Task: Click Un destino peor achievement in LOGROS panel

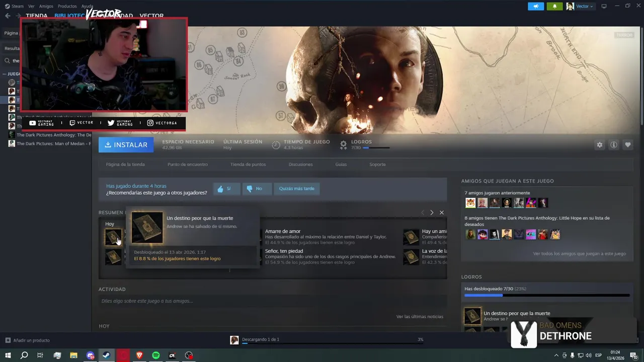Action: pos(517,313)
